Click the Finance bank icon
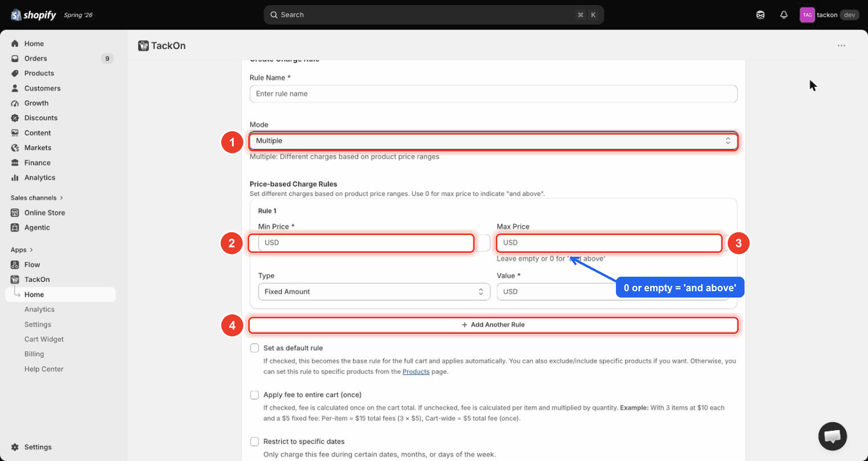The width and height of the screenshot is (868, 461). (x=15, y=163)
